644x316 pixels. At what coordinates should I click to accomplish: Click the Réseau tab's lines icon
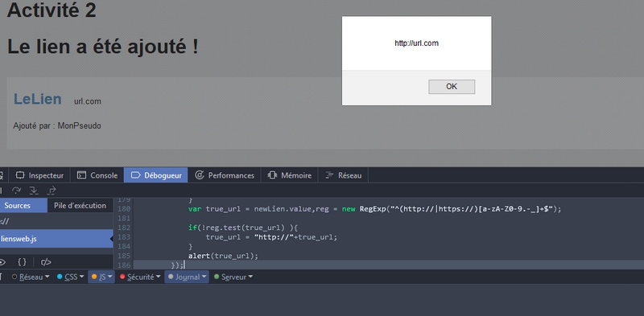click(x=329, y=175)
